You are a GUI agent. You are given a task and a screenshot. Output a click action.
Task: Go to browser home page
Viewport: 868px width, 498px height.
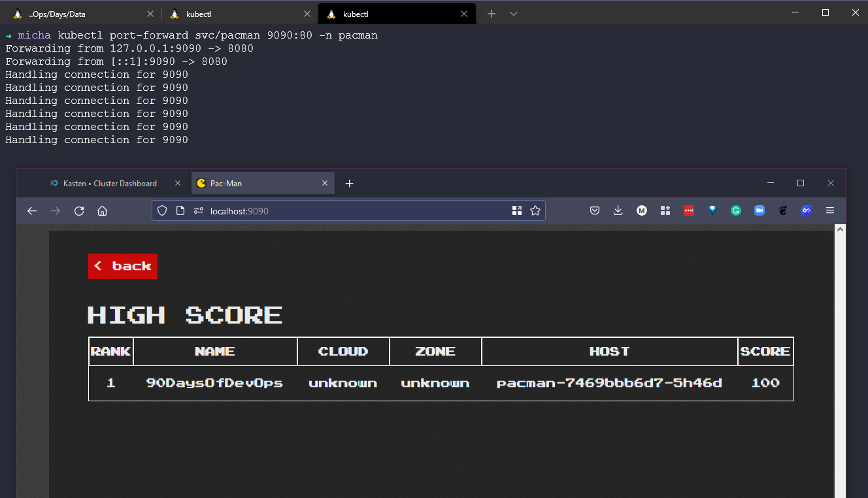(102, 210)
